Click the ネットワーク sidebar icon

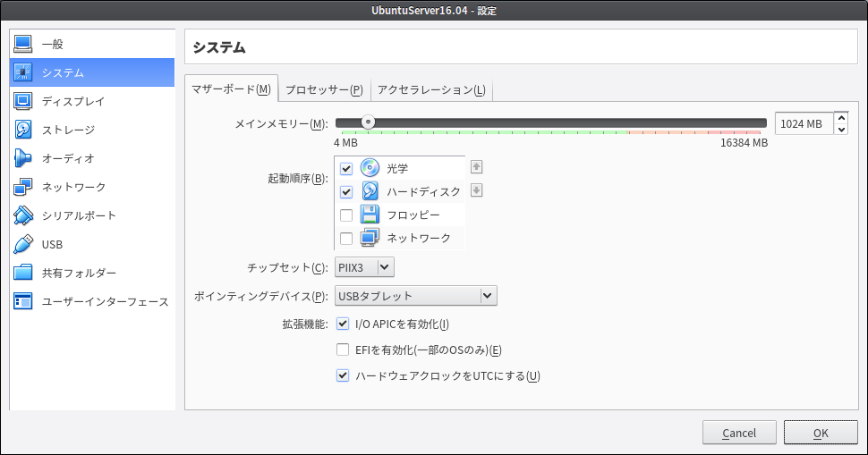click(22, 187)
